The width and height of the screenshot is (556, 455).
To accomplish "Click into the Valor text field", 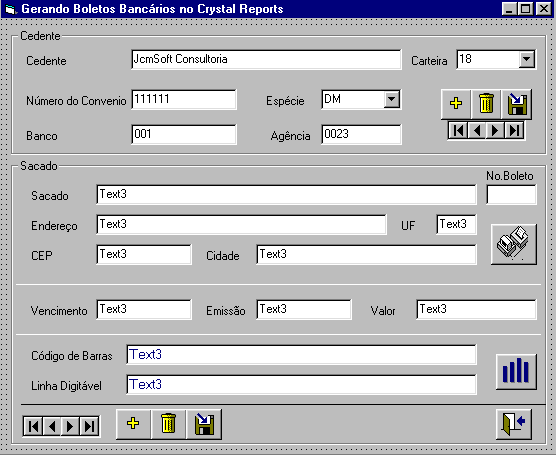I will [476, 310].
